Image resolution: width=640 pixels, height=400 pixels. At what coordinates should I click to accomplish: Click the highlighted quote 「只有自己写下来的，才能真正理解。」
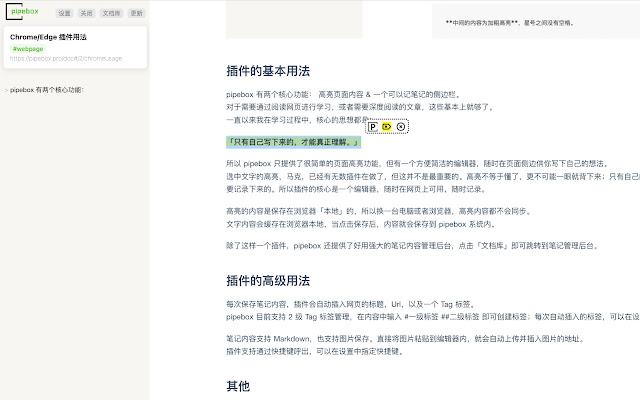click(x=293, y=142)
